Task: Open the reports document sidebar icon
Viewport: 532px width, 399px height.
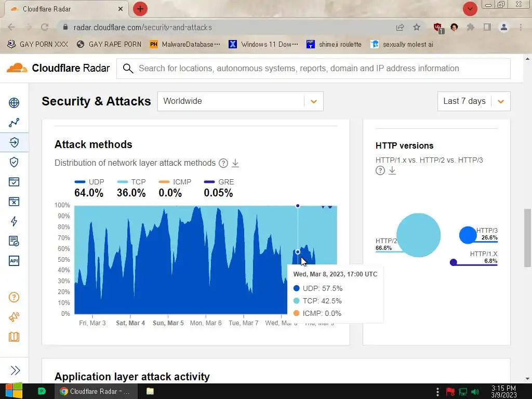Action: 14,241
